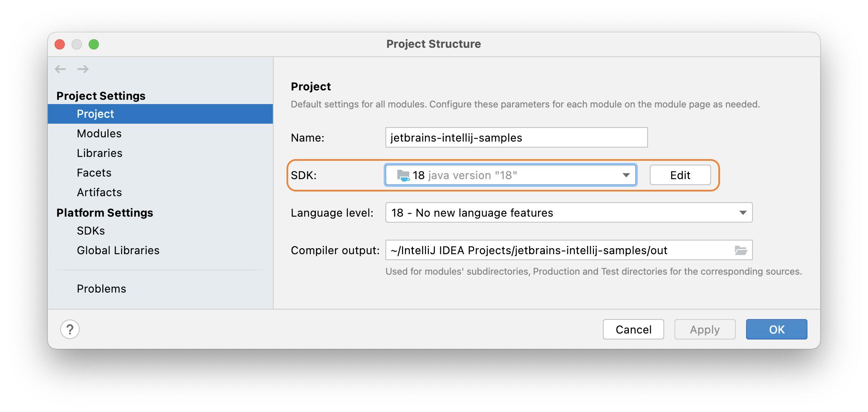Click the 'Compiler output:' label

335,250
